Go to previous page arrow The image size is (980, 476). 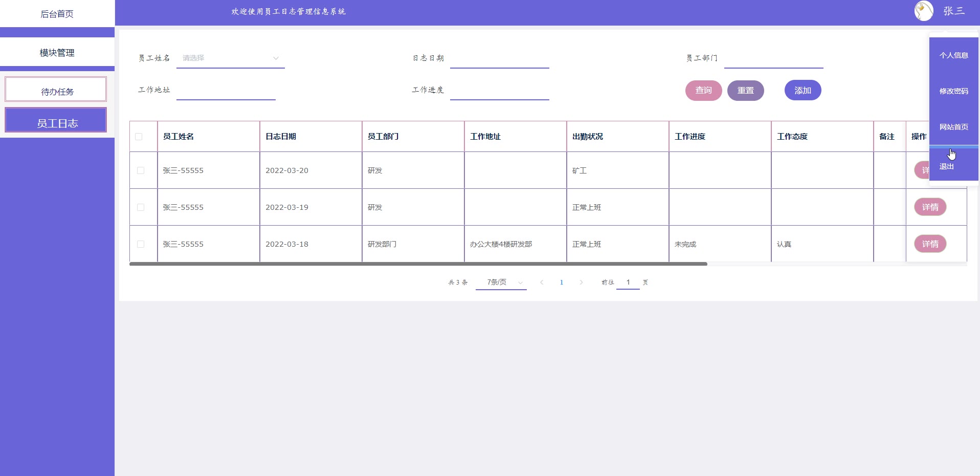click(x=542, y=283)
